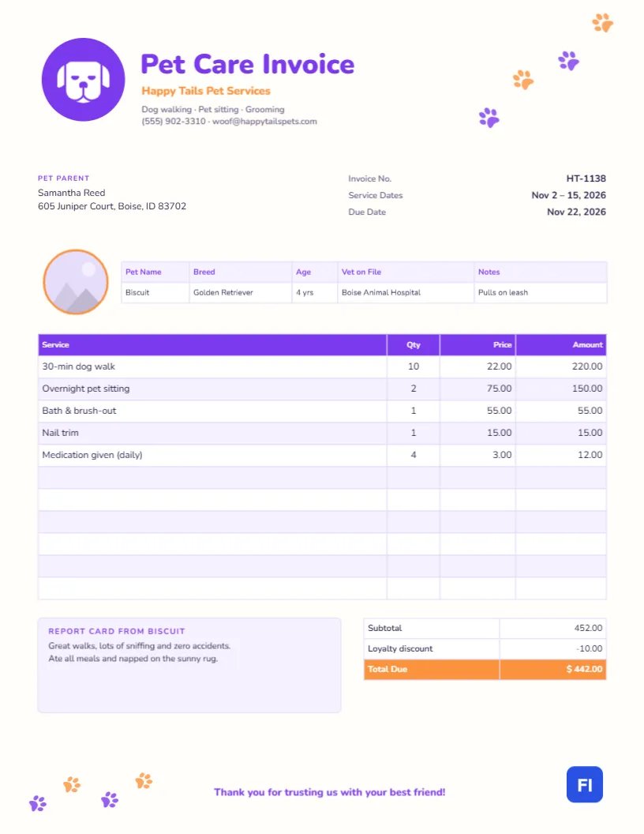Click the blue FI badge icon

pyautogui.click(x=585, y=784)
